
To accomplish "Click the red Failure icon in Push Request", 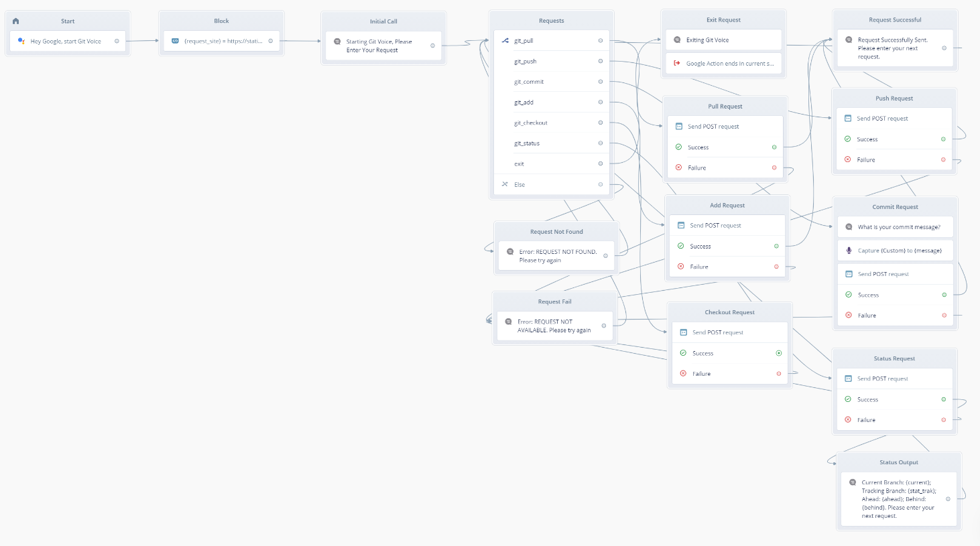I will tap(848, 159).
